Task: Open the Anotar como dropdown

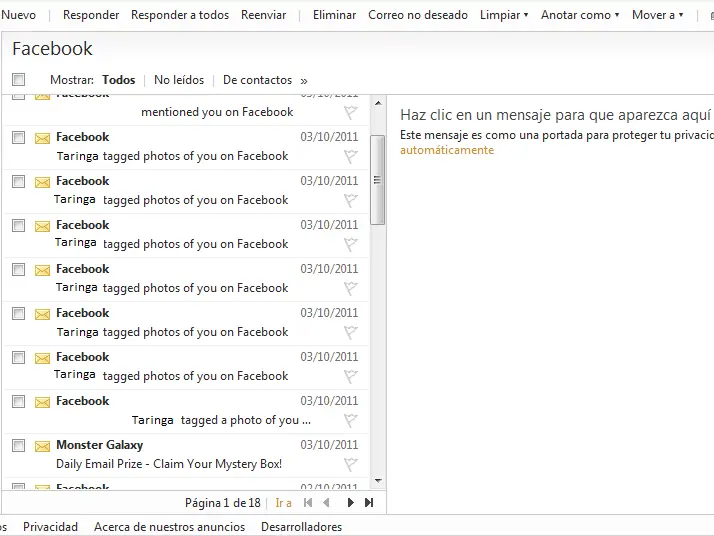Action: coord(580,15)
